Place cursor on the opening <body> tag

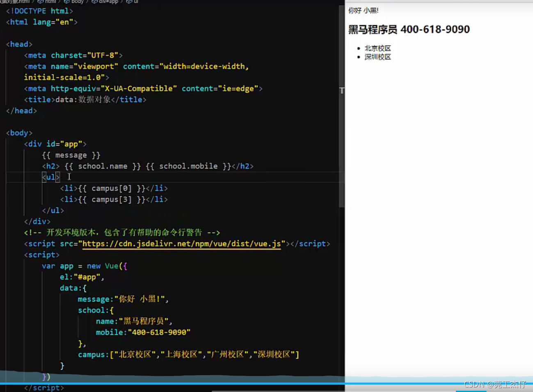click(x=19, y=133)
